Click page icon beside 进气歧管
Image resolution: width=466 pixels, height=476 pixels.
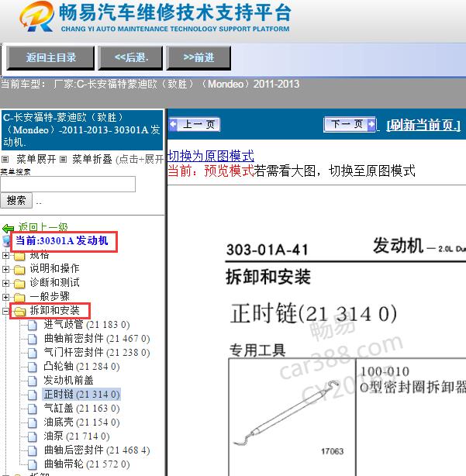(33, 325)
